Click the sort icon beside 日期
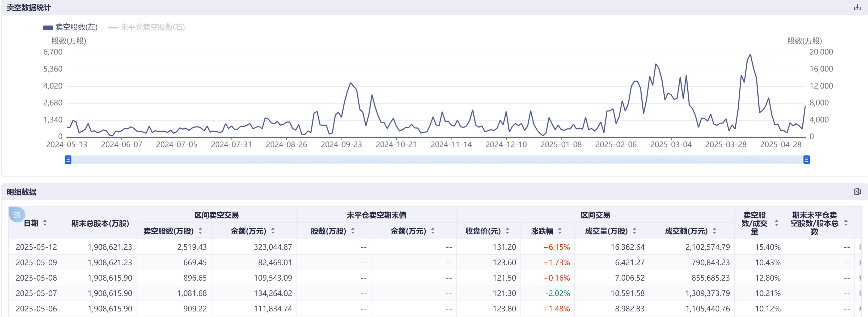Image resolution: width=868 pixels, height=317 pixels. [x=45, y=223]
